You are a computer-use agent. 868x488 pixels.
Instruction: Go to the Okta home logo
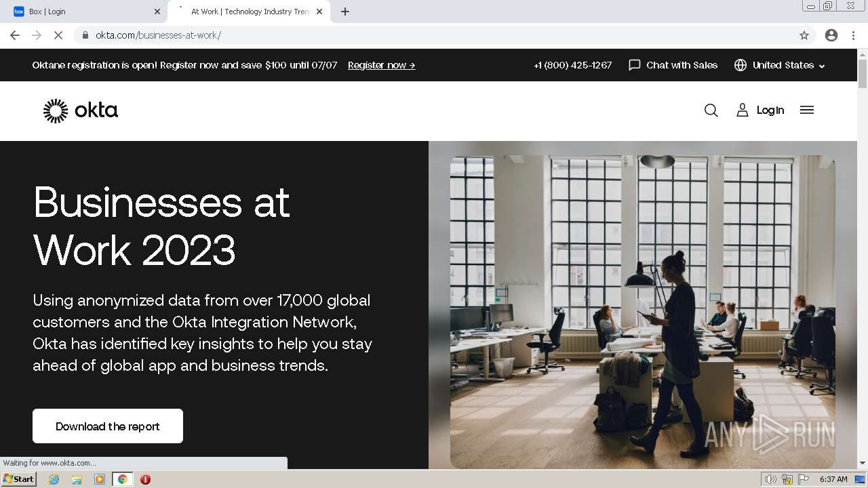pyautogui.click(x=81, y=110)
